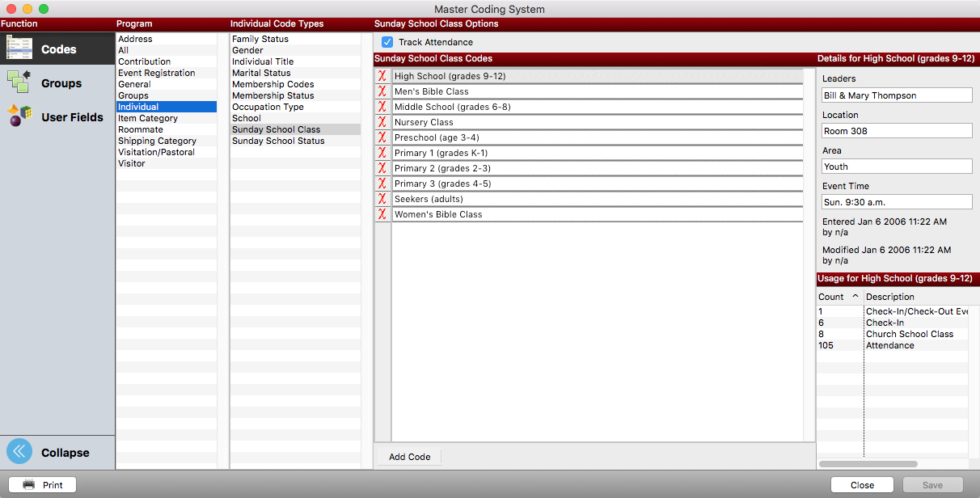The height and width of the screenshot is (498, 980).
Task: Click the Leaders text field
Action: pyautogui.click(x=897, y=95)
